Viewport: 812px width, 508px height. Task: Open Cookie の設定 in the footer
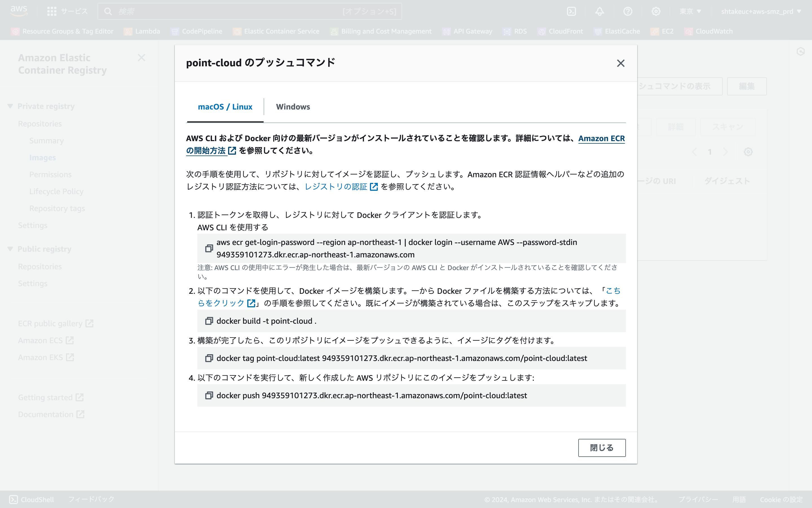coord(781,500)
